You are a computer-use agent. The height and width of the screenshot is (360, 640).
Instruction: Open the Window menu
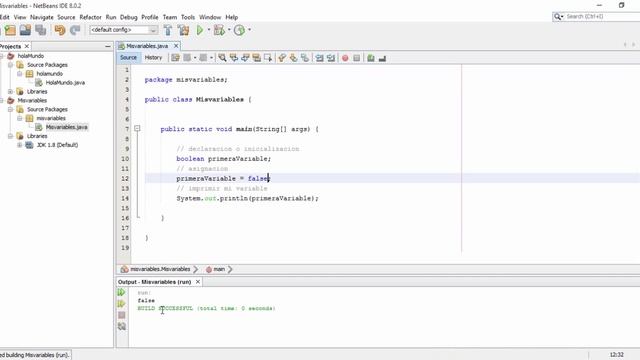[210, 17]
